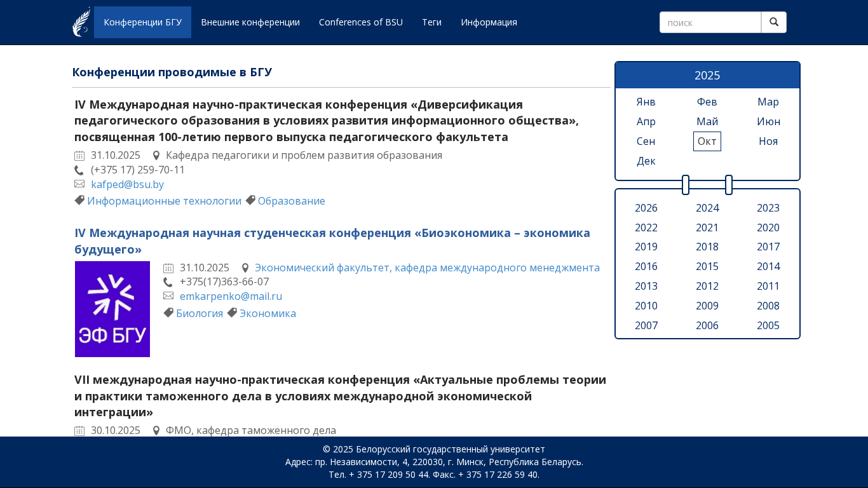The height and width of the screenshot is (488, 868).
Task: Focus the поиск search field
Action: [x=710, y=22]
